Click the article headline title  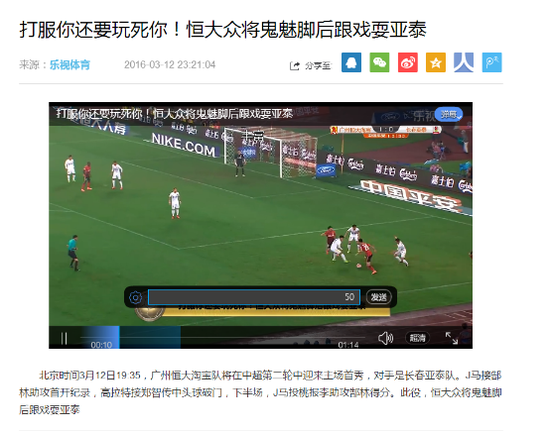223,29
